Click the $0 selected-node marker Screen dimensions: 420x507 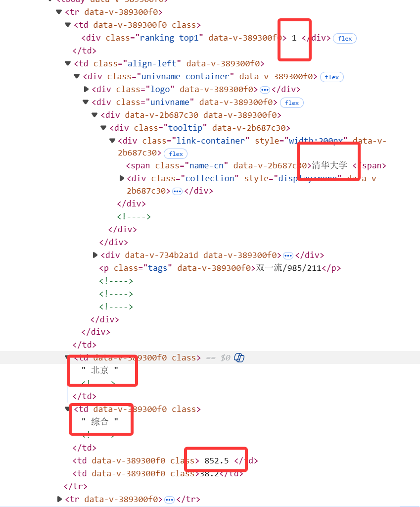pyautogui.click(x=225, y=357)
